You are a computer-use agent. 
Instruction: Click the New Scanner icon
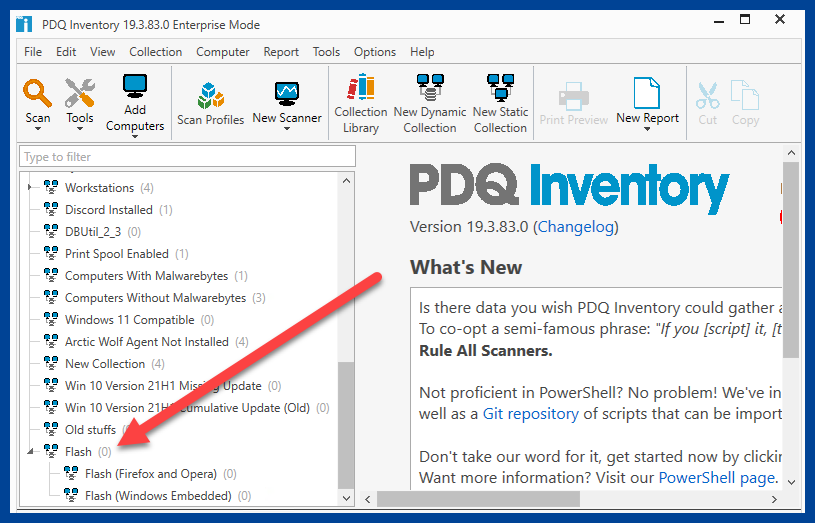coord(287,95)
